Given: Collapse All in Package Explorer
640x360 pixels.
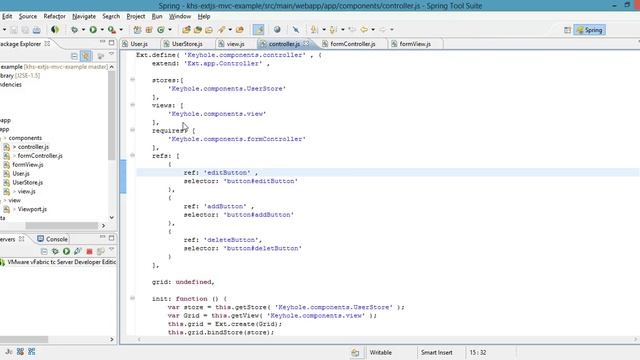Looking at the screenshot, I should (x=74, y=56).
